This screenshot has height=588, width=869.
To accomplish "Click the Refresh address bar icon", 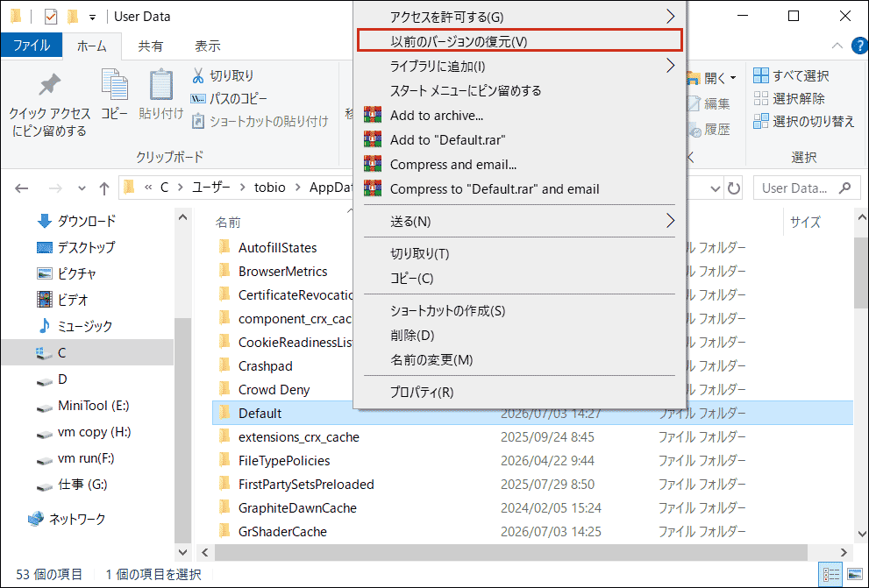I will coord(734,188).
